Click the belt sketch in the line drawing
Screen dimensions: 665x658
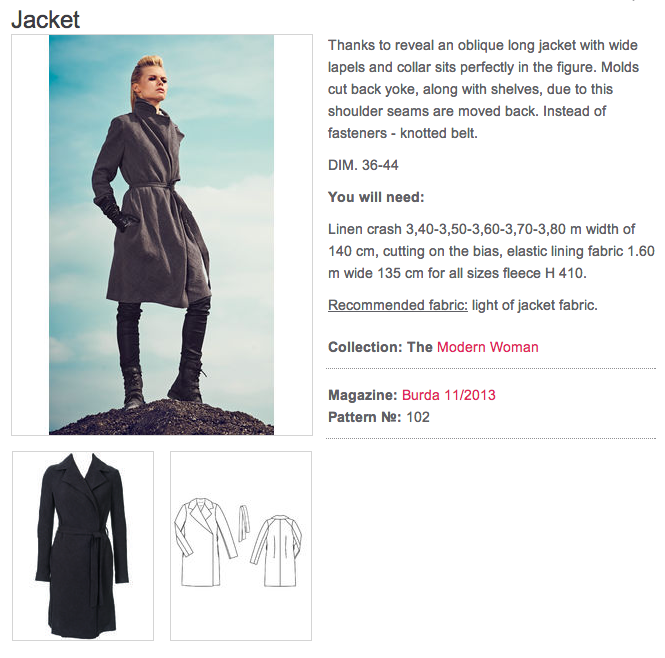[x=243, y=523]
